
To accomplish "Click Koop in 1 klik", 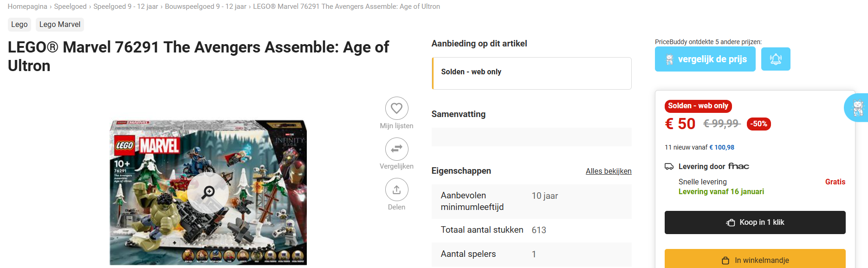I will pos(755,222).
